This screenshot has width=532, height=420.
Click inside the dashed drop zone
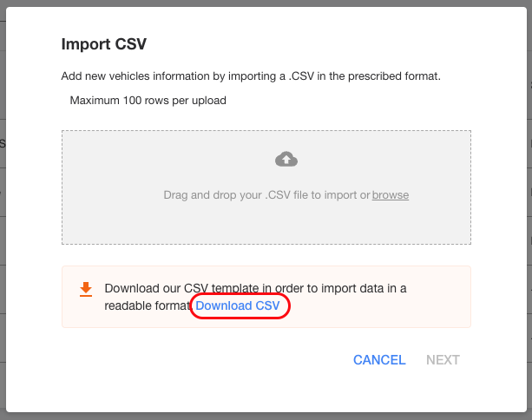pos(266,224)
